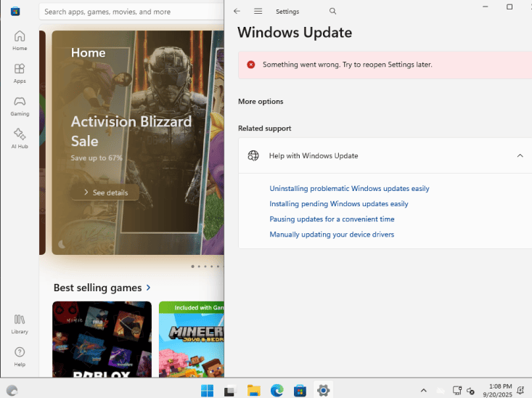Click the 'Something went wrong' error message
Image resolution: width=532 pixels, height=398 pixels.
(348, 65)
